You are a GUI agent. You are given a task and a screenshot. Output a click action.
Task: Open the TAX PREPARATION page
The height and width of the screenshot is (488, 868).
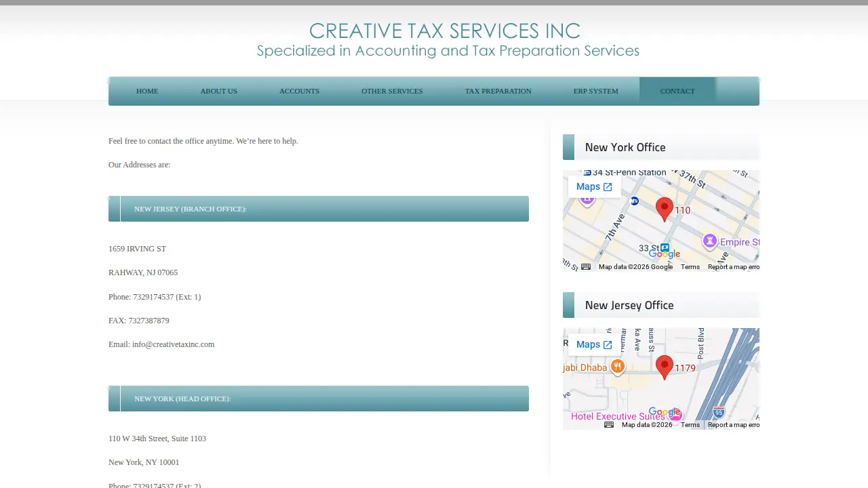point(498,91)
